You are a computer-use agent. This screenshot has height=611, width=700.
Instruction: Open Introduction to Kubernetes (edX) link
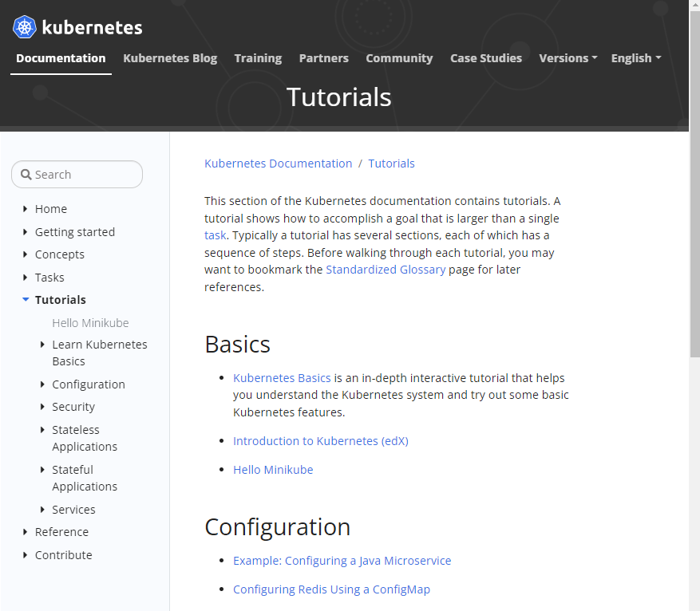[x=321, y=441]
